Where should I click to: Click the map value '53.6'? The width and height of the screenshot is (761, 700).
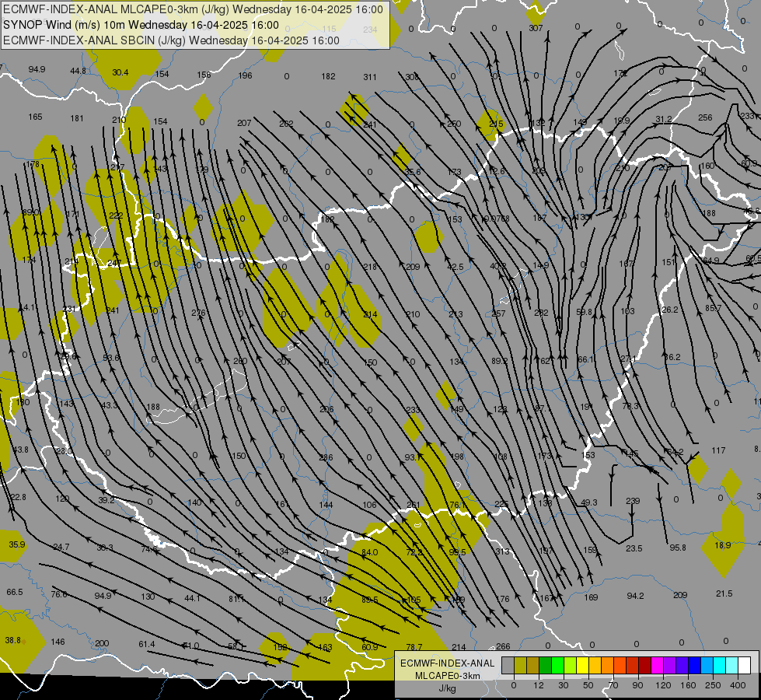111,358
